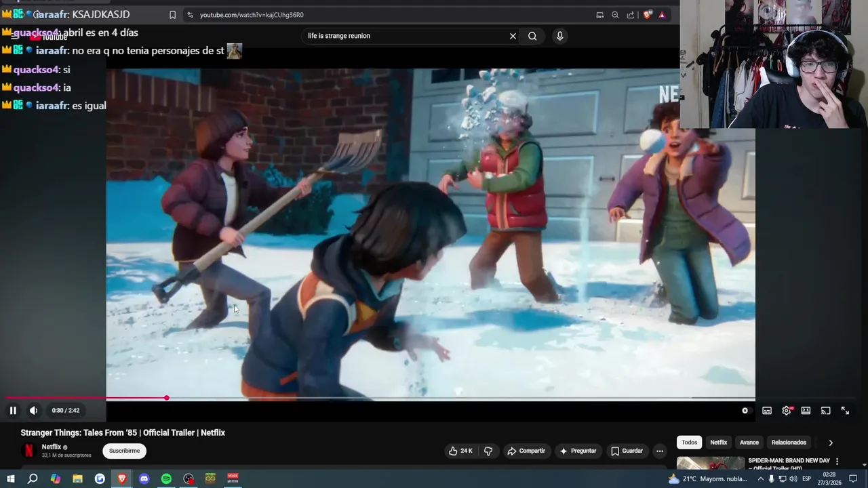The width and height of the screenshot is (868, 488).
Task: Open Spotify from the taskbar
Action: coord(166,479)
